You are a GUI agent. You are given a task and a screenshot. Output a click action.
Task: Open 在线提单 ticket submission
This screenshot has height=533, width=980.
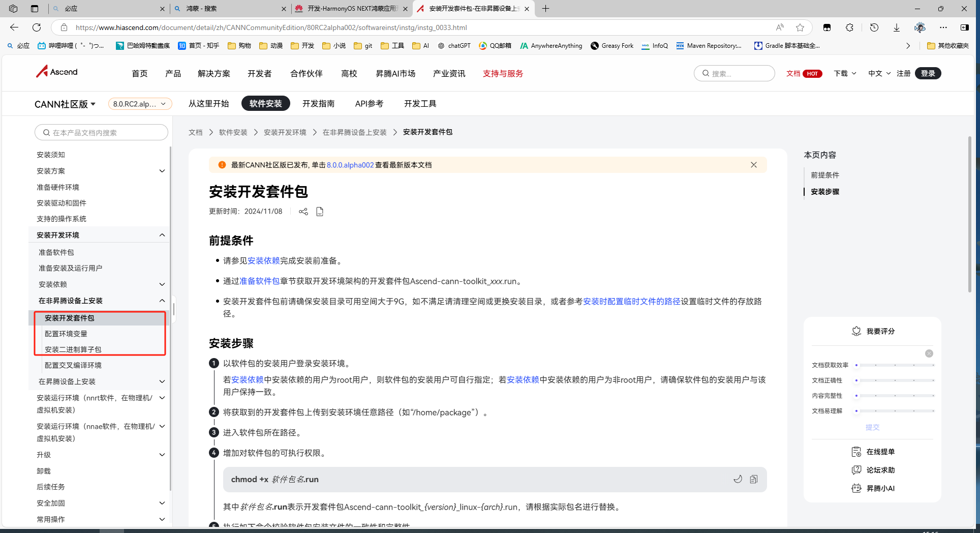[873, 452]
